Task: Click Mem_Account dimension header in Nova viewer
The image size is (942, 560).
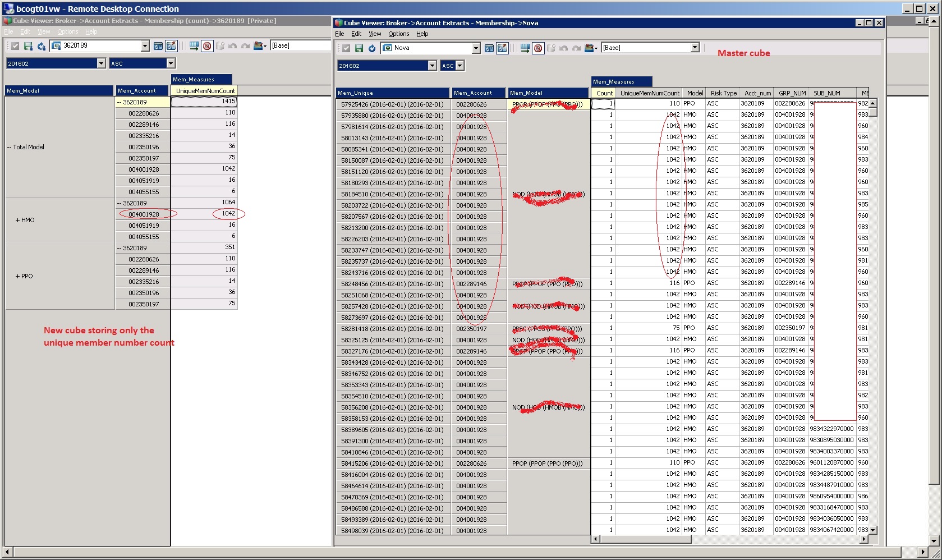Action: coord(479,93)
